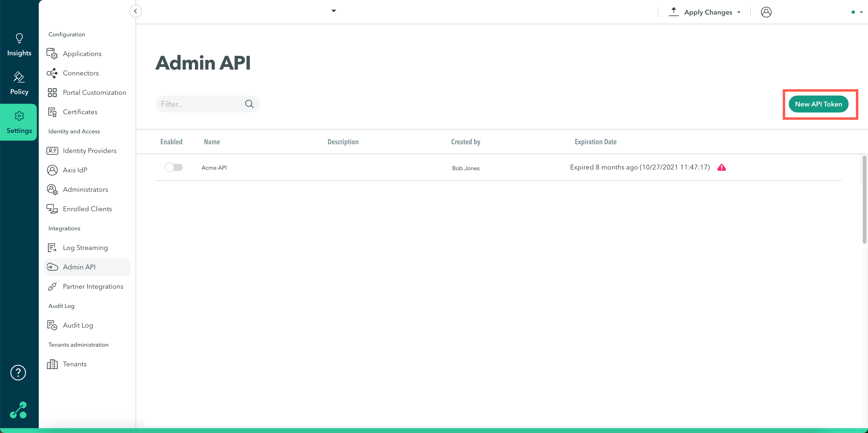The image size is (868, 433).
Task: Click the user profile icon in header
Action: click(766, 12)
